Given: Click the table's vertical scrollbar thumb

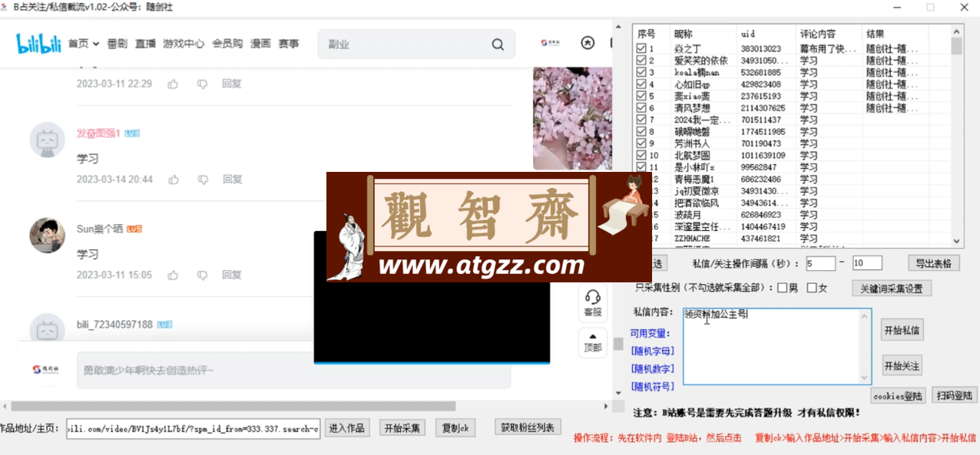Looking at the screenshot, I should click(x=957, y=46).
